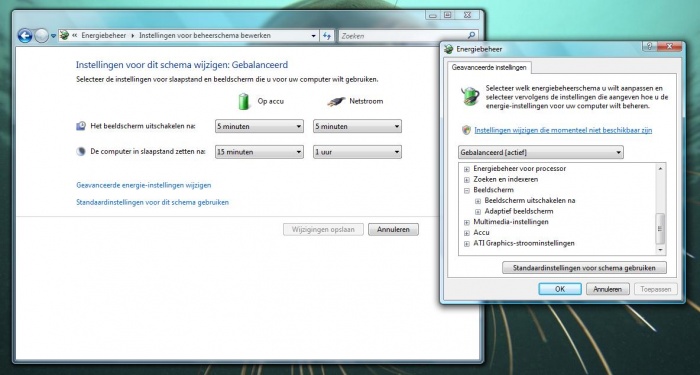Confirm the dialog with OK
700x375 pixels.
pos(560,289)
